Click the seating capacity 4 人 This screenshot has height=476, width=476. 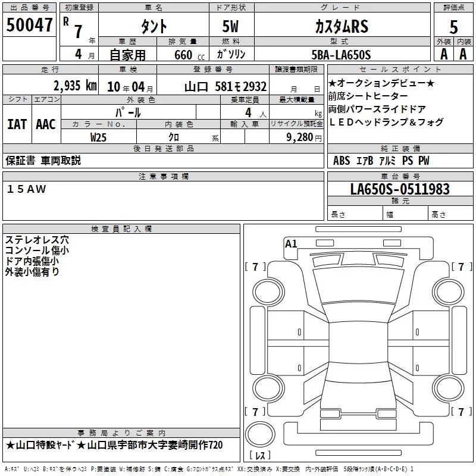256,112
